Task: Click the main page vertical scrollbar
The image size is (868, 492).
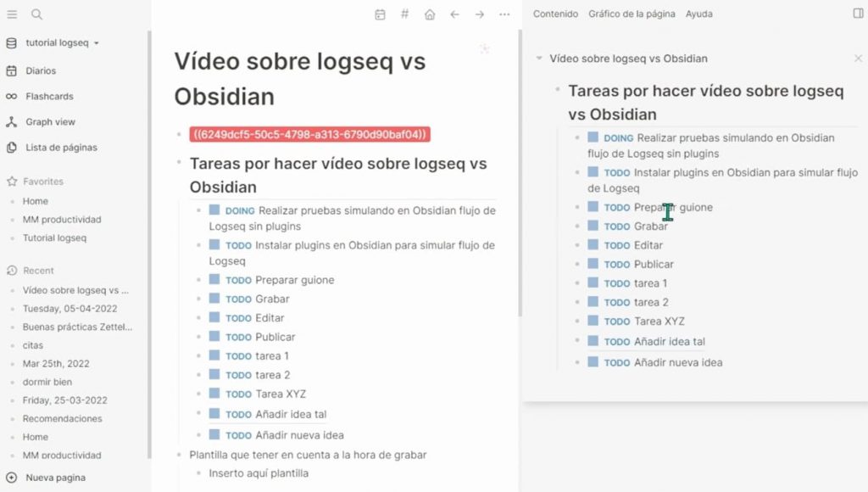Action: click(520, 173)
